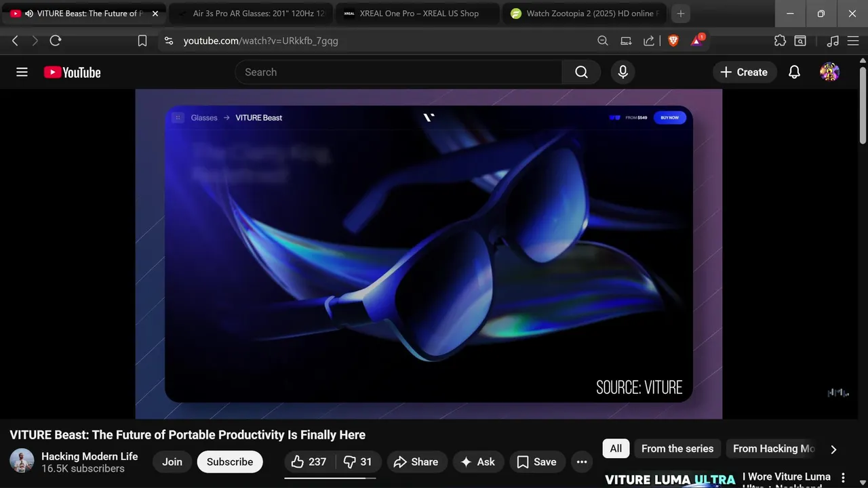Open Brave Shields lion icon

(673, 41)
